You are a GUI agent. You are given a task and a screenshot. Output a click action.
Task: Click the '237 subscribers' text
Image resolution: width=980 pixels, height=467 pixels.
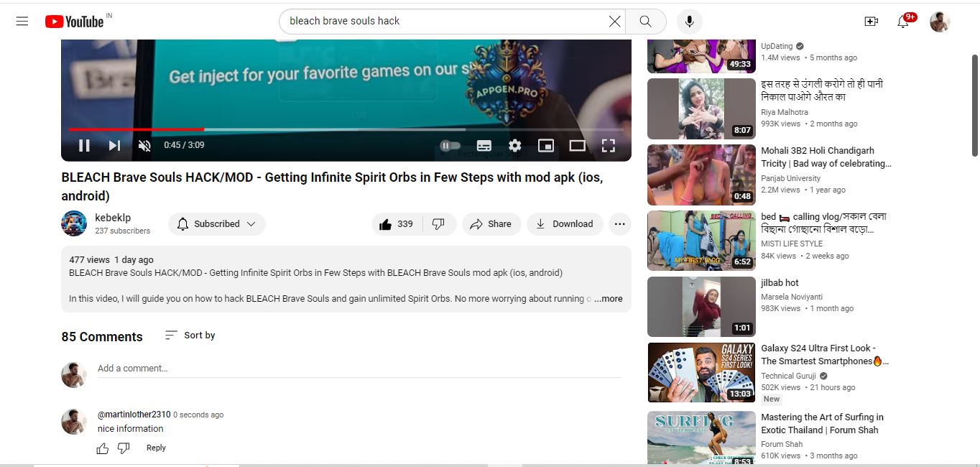[123, 231]
